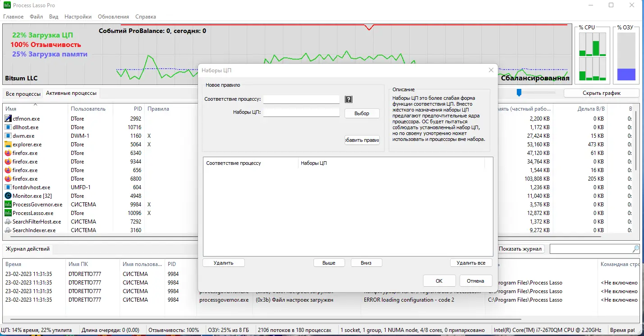Click the add rule button below Выбор
Screen dimensions: 644x336
[x=362, y=140]
